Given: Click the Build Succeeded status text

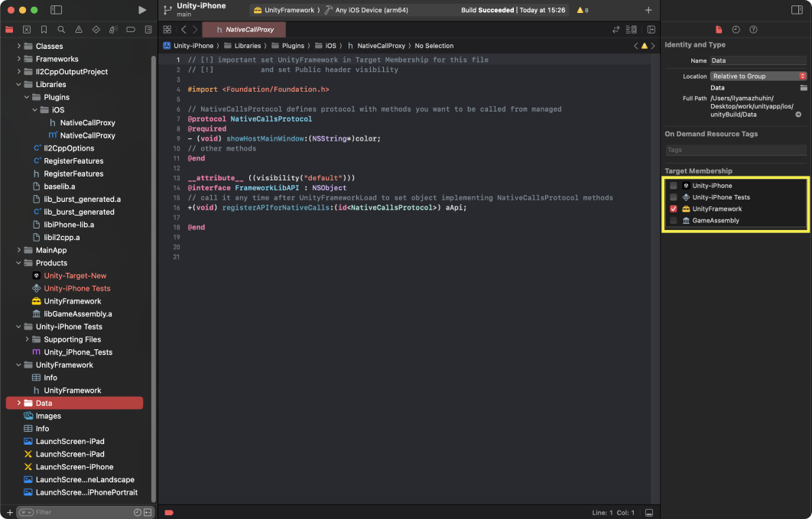Looking at the screenshot, I should click(487, 10).
